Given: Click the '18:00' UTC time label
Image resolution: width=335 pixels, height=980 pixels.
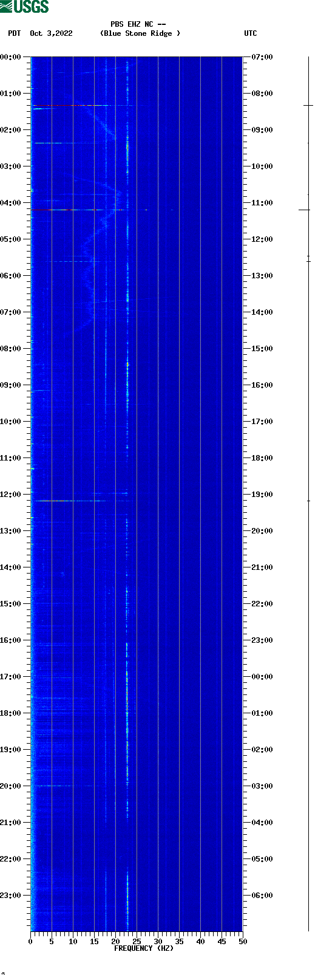Looking at the screenshot, I should pos(262,458).
